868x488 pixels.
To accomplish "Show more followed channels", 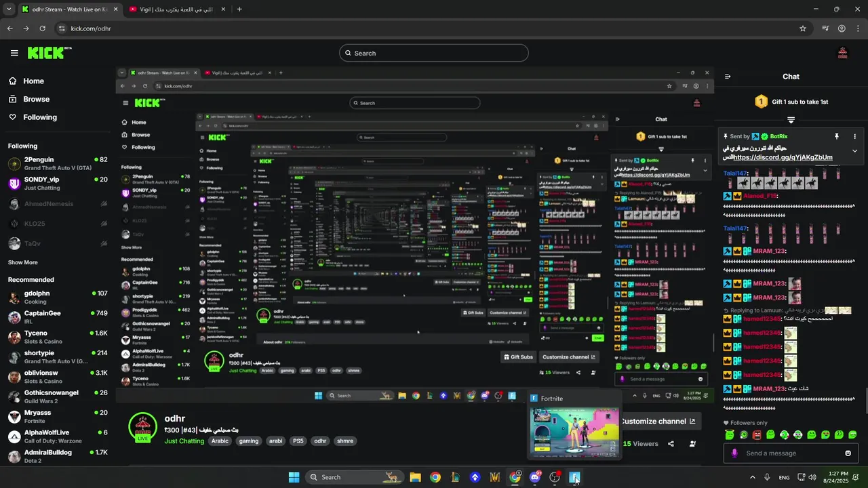I will tap(23, 262).
